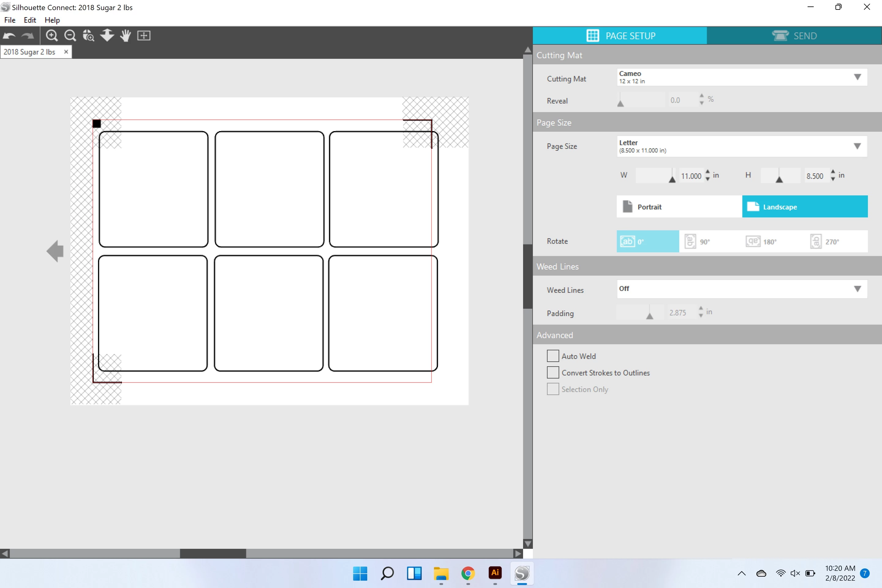Close the 2018 Sugar 2 lbs tab
This screenshot has height=588, width=882.
pos(66,52)
